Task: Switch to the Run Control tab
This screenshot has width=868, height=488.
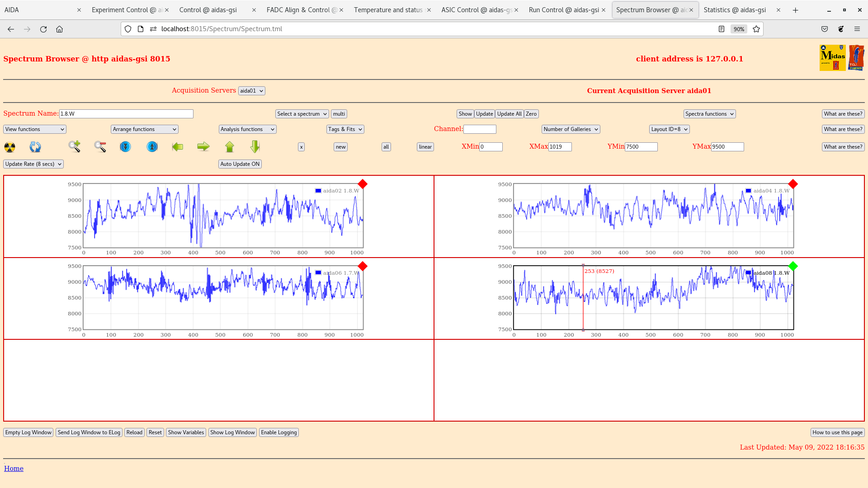Action: point(563,10)
